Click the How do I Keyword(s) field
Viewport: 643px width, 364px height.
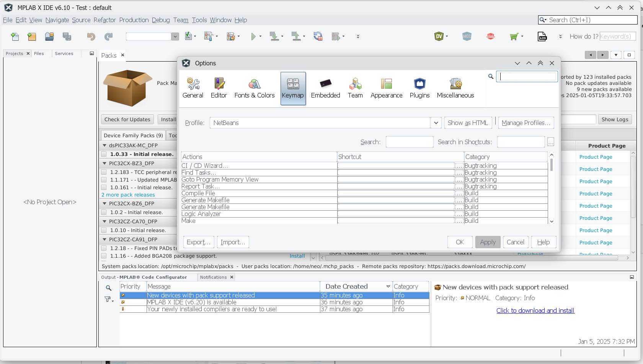(x=617, y=36)
